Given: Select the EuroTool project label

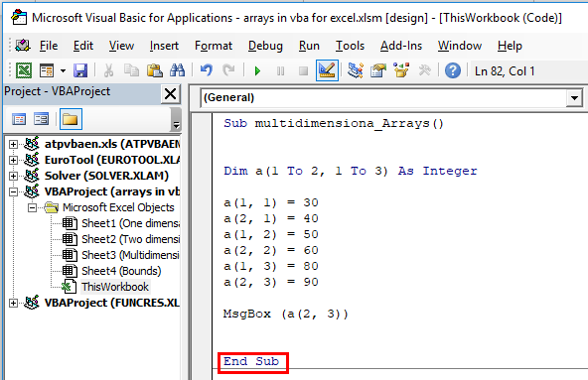Looking at the screenshot, I should pyautogui.click(x=112, y=160).
